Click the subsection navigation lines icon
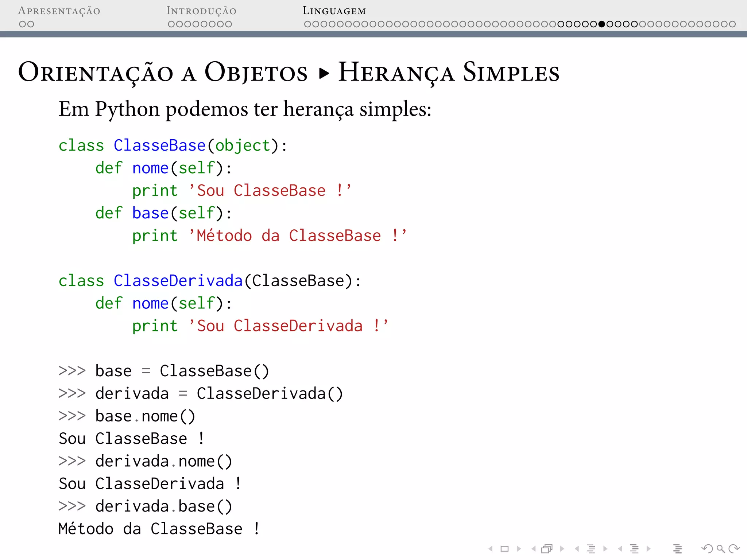 591,548
